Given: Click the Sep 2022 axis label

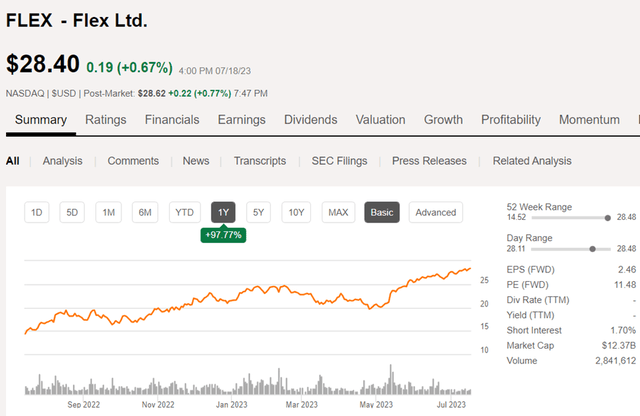Looking at the screenshot, I should pyautogui.click(x=84, y=405).
